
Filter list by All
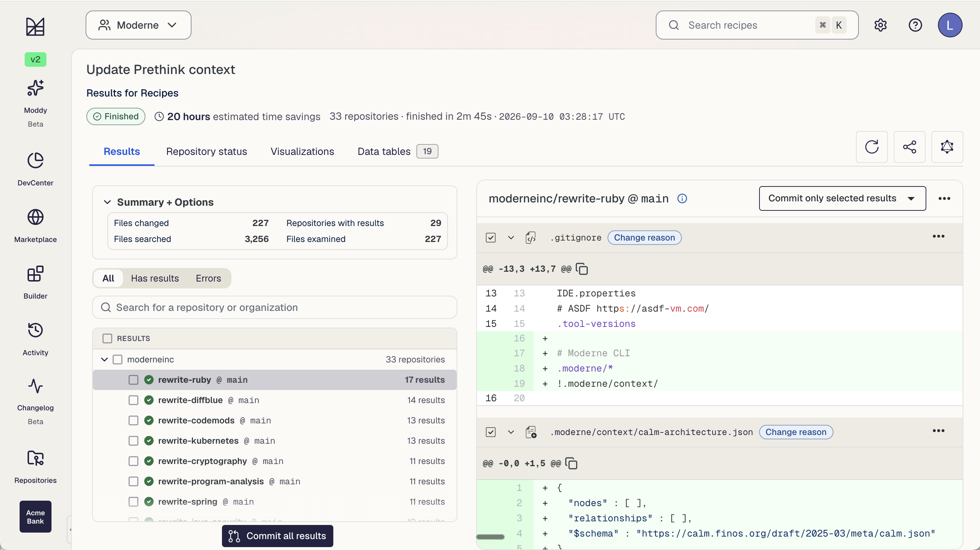click(x=108, y=278)
